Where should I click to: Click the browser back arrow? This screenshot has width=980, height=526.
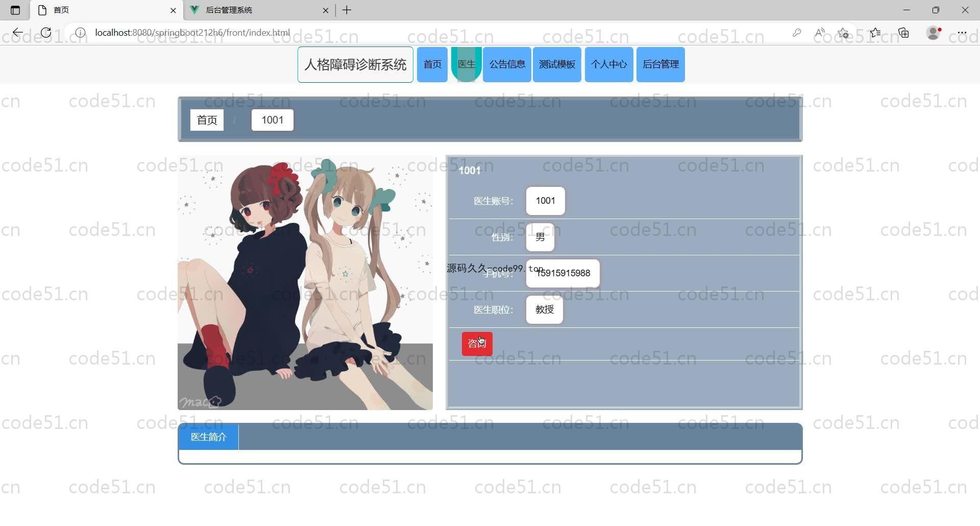[x=18, y=33]
